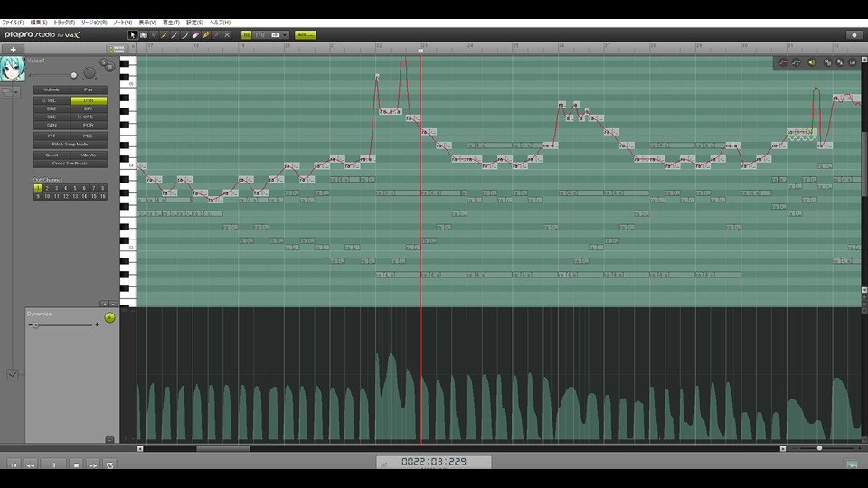
Task: Click the Dynamics lane green round button
Action: click(x=109, y=317)
